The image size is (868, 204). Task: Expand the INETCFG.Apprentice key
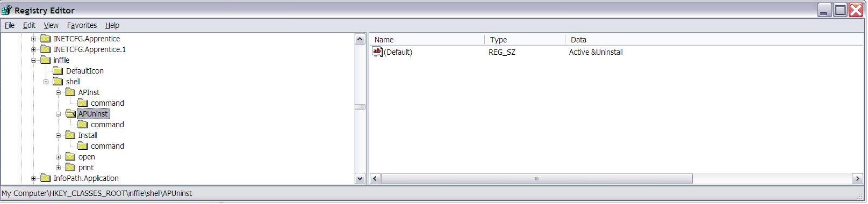33,39
